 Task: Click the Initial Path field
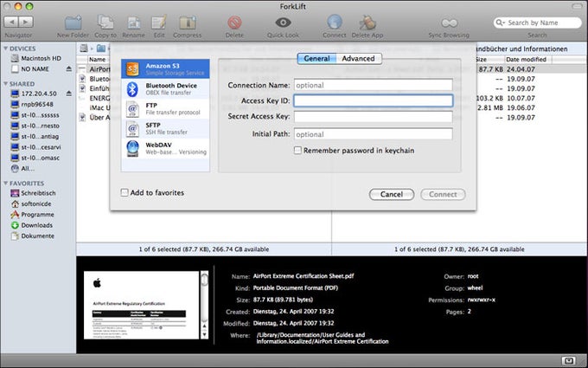click(x=374, y=134)
